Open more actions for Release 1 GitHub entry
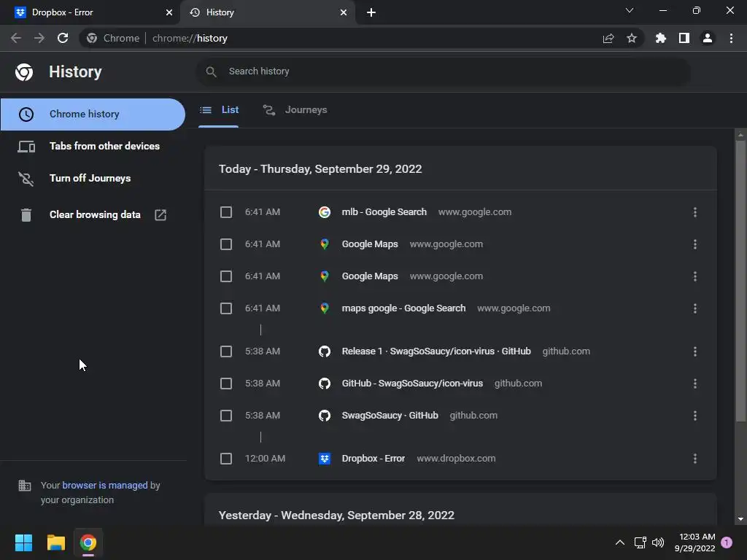 (x=694, y=351)
